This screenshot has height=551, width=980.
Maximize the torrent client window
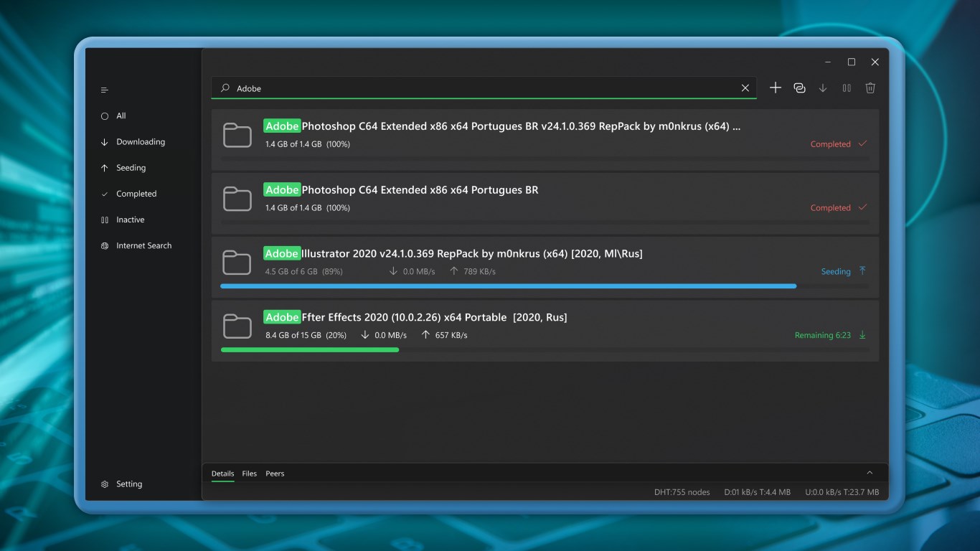coord(852,62)
